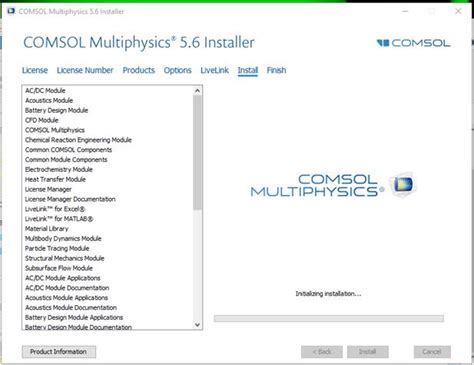Select Battery Design Module Applications entry
Viewport: 474px width, 365px height.
pyautogui.click(x=74, y=317)
